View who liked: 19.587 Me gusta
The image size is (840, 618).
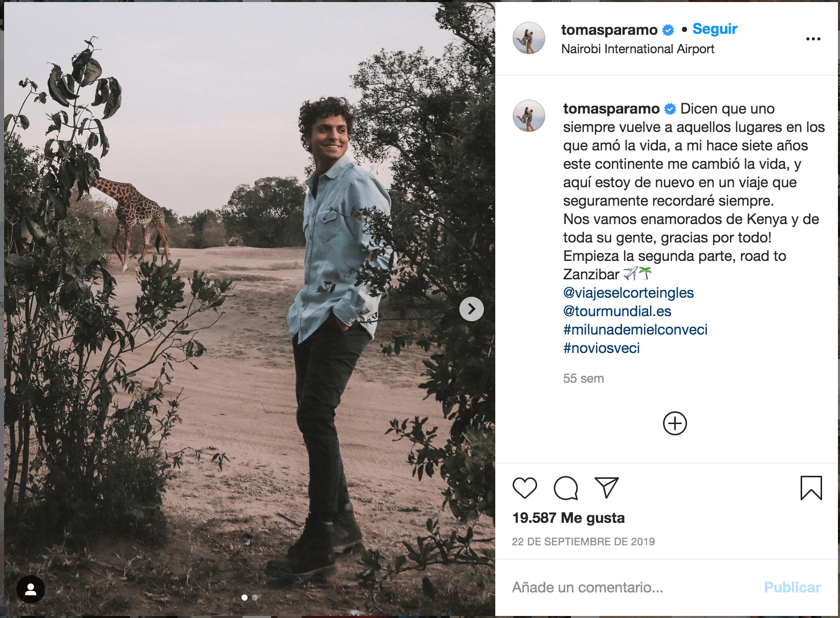(568, 518)
